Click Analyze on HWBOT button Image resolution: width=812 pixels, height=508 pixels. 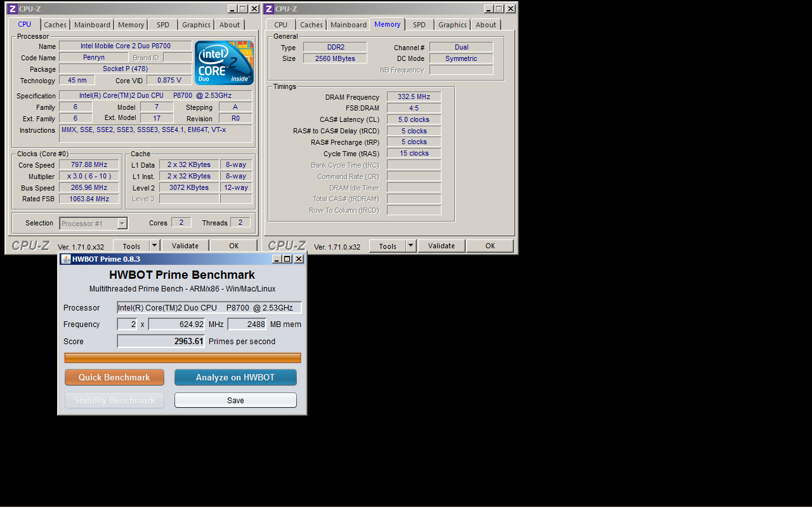pos(235,377)
